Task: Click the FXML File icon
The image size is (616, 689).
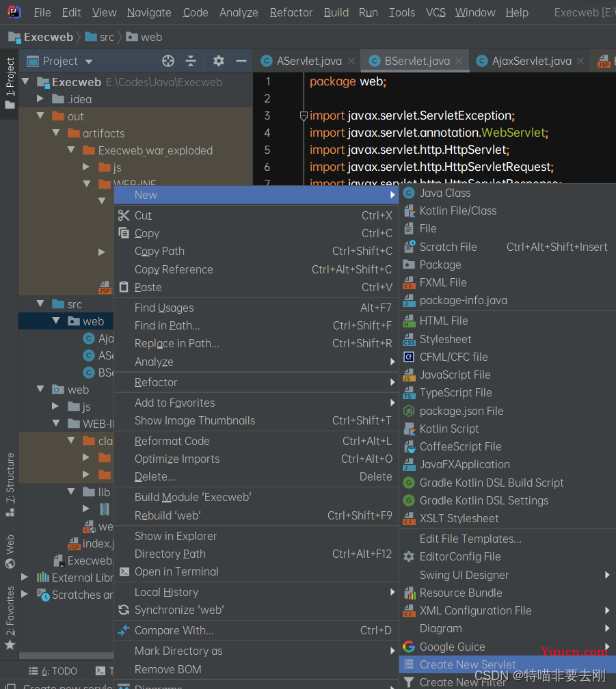Action: [409, 282]
